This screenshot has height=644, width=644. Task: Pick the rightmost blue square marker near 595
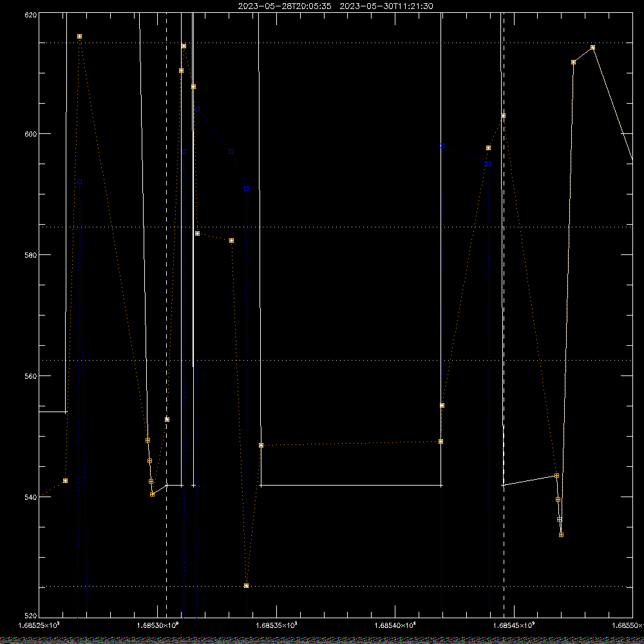pos(488,164)
